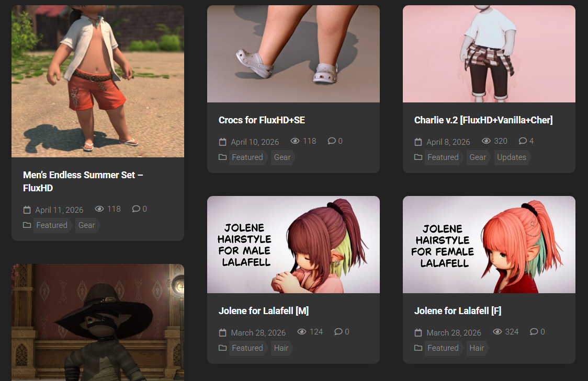The width and height of the screenshot is (588, 381).
Task: Open comments bubble on Jolene for Lalafell [F]
Action: 534,331
